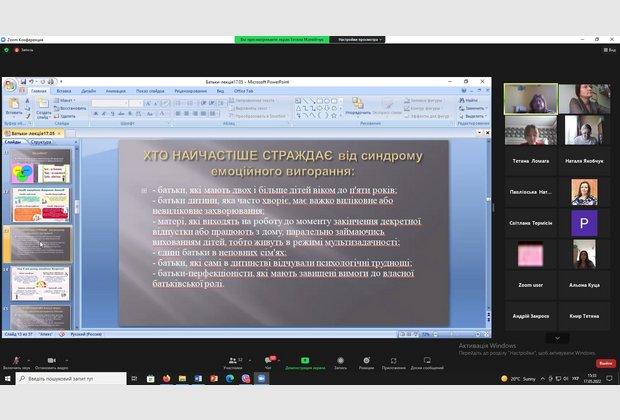Toggle bold formatting in the font group
The height and width of the screenshot is (420, 620).
click(x=96, y=114)
